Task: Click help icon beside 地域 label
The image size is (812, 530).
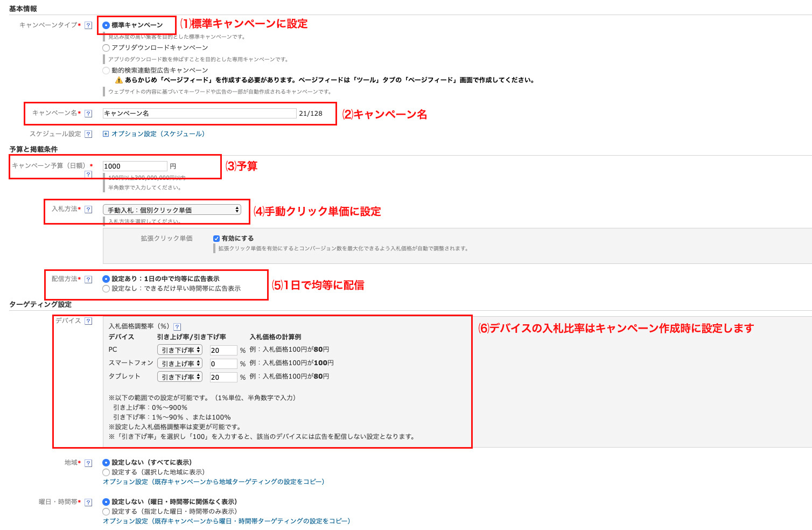Action: point(88,463)
